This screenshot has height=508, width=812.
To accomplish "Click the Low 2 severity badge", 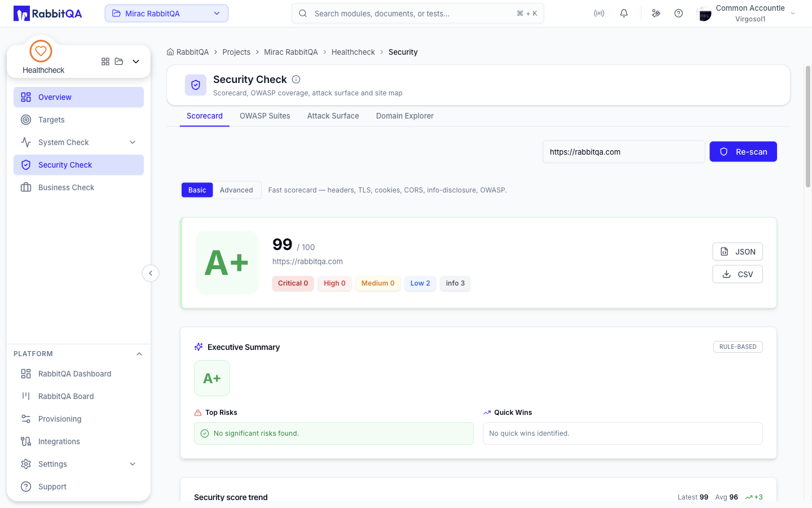I will pyautogui.click(x=420, y=283).
